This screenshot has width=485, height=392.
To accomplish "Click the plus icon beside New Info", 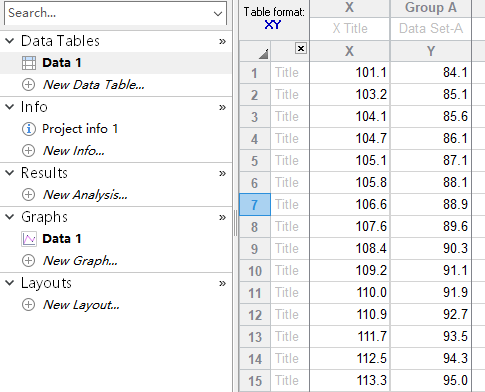I will pyautogui.click(x=28, y=151).
